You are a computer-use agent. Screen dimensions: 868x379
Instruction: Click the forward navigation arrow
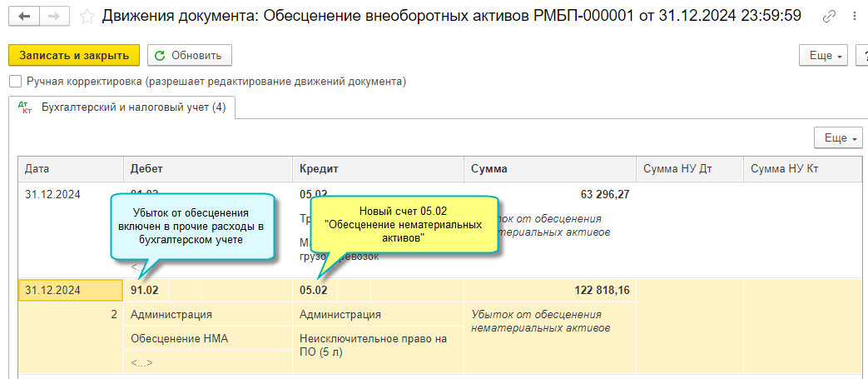54,17
